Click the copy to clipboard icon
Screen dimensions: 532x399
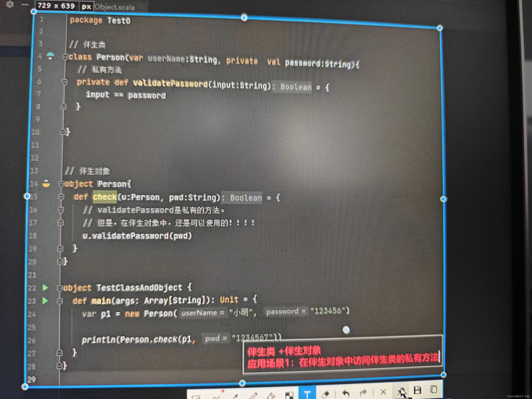[x=434, y=389]
